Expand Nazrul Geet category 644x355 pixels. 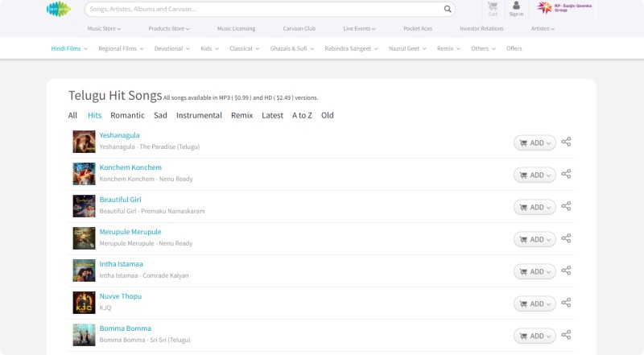pos(407,48)
